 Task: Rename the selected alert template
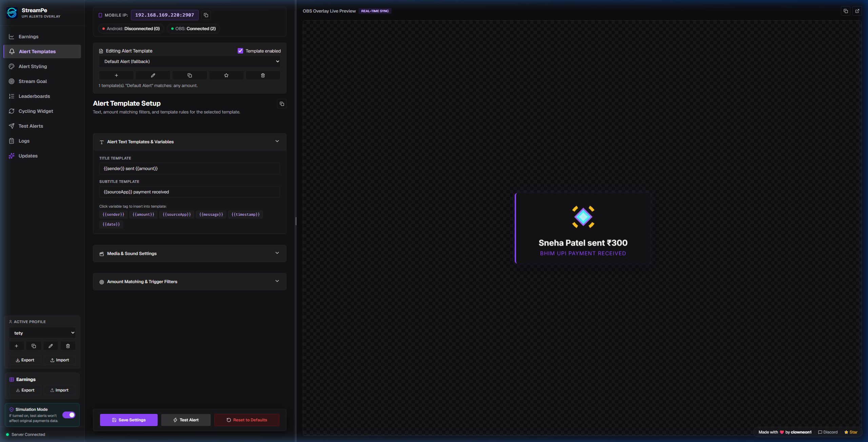coord(153,76)
